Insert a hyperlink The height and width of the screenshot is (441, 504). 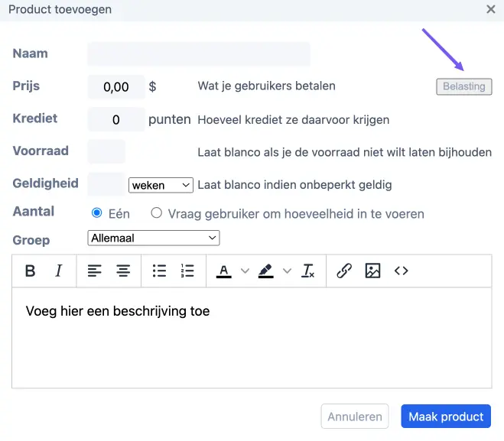[x=344, y=271]
